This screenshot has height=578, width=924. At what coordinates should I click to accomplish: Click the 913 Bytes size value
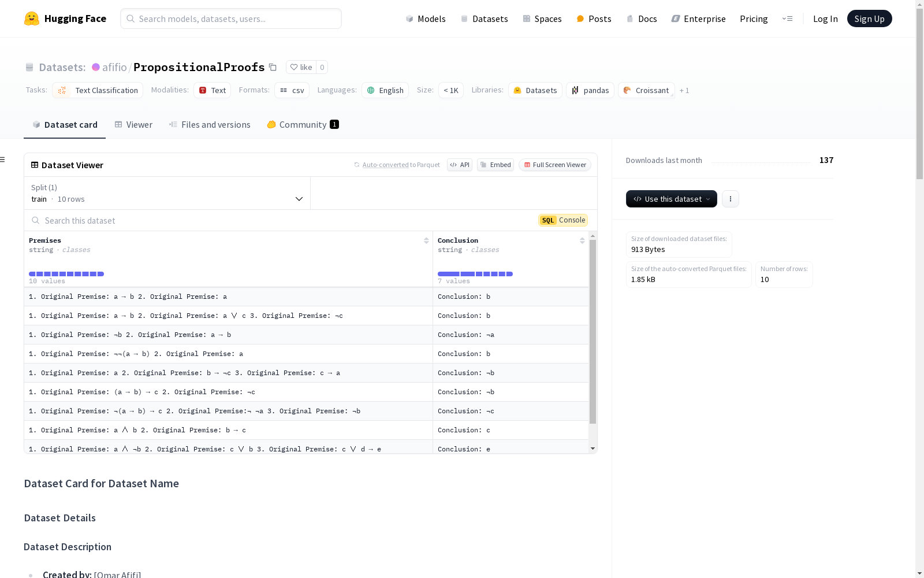pyautogui.click(x=648, y=249)
